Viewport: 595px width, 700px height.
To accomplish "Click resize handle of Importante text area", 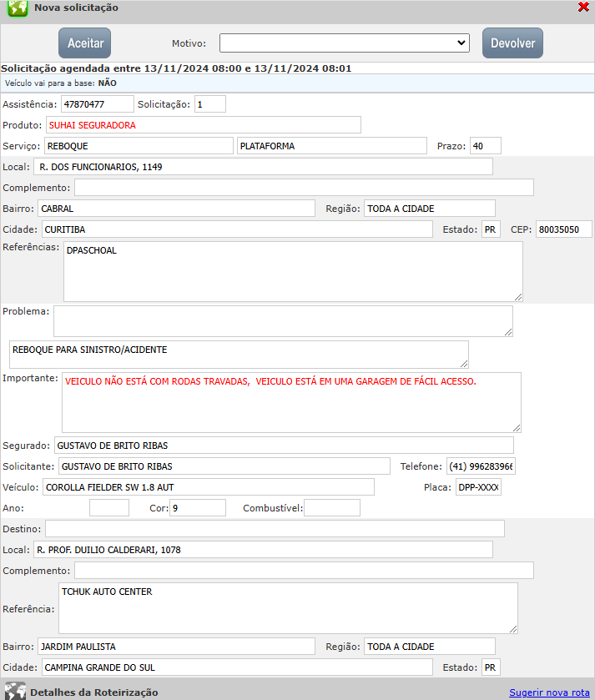I will click(517, 428).
